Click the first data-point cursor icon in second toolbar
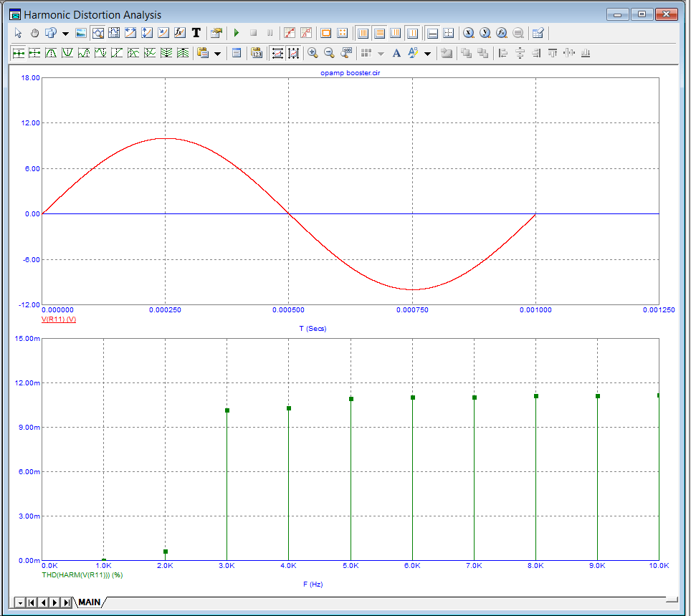The image size is (691, 616). click(19, 53)
